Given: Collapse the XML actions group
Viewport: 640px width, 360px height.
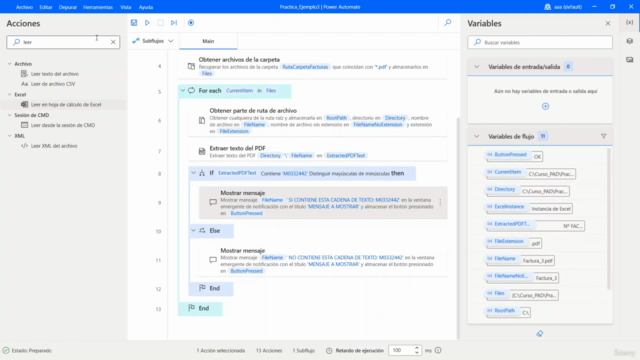Looking at the screenshot, I should tap(10, 136).
